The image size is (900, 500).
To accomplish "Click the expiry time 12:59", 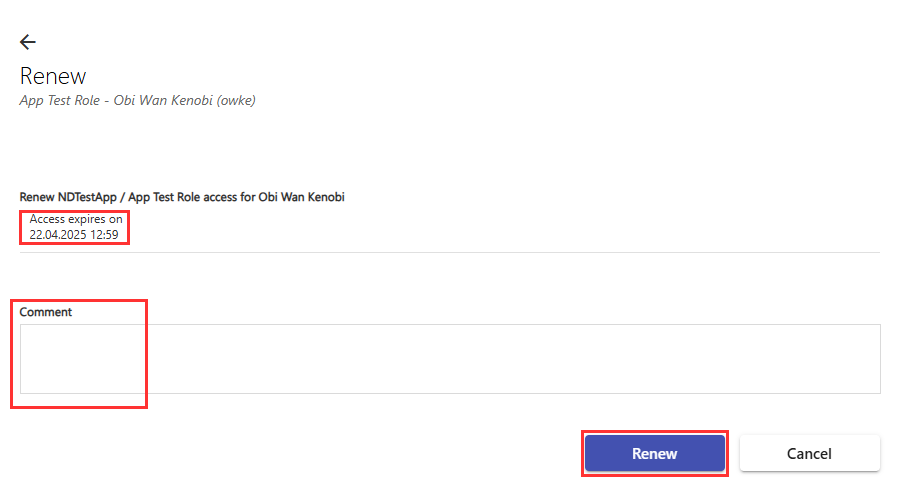I will [105, 235].
